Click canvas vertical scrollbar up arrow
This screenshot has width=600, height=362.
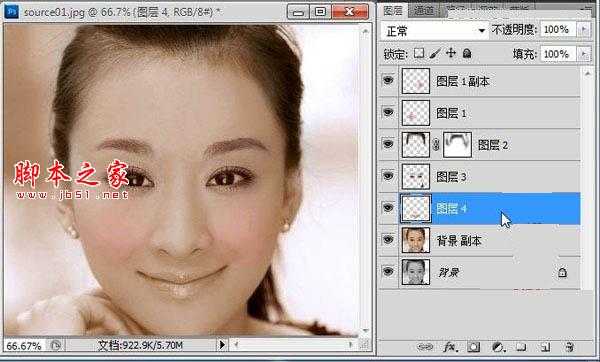365,31
